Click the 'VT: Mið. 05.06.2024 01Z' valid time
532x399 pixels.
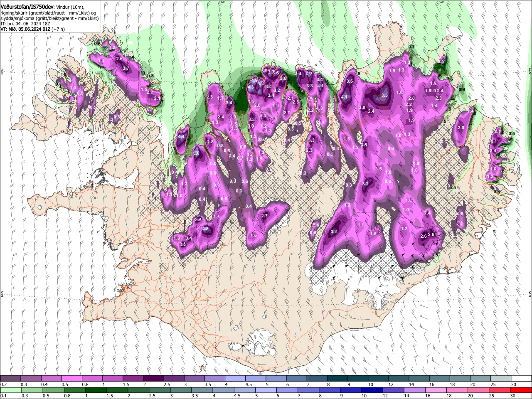tap(26, 30)
